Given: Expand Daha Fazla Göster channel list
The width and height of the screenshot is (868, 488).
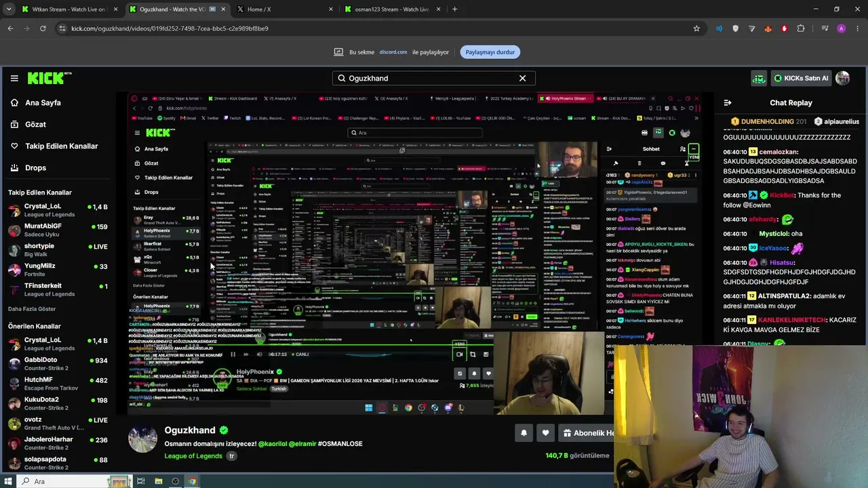Looking at the screenshot, I should (32, 309).
